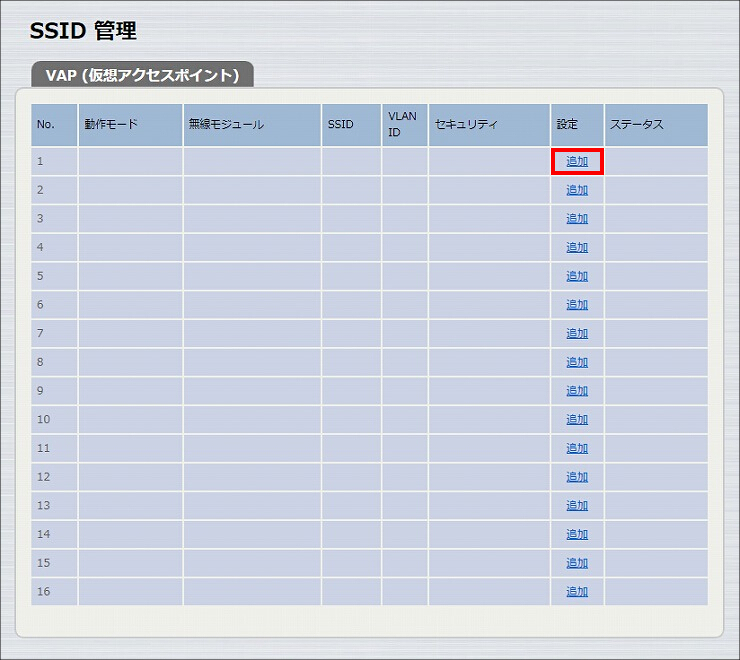The height and width of the screenshot is (660, 740).
Task: Click row number 12 in No. column
Action: point(43,477)
